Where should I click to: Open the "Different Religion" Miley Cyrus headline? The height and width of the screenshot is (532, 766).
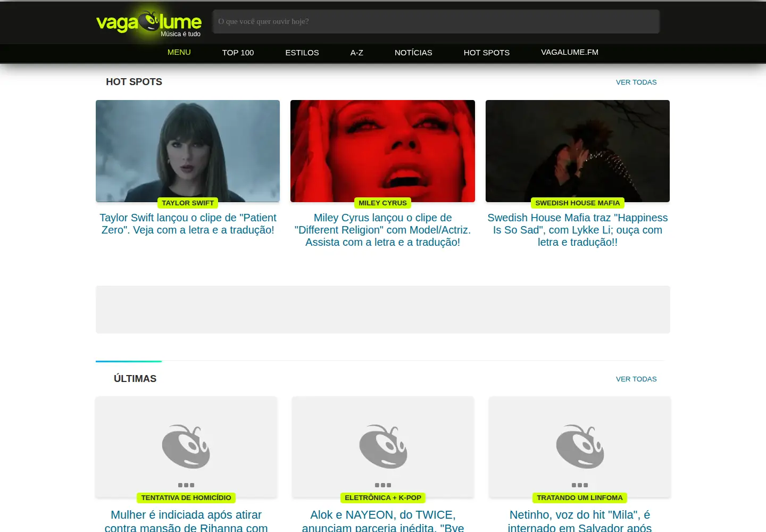pyautogui.click(x=382, y=230)
